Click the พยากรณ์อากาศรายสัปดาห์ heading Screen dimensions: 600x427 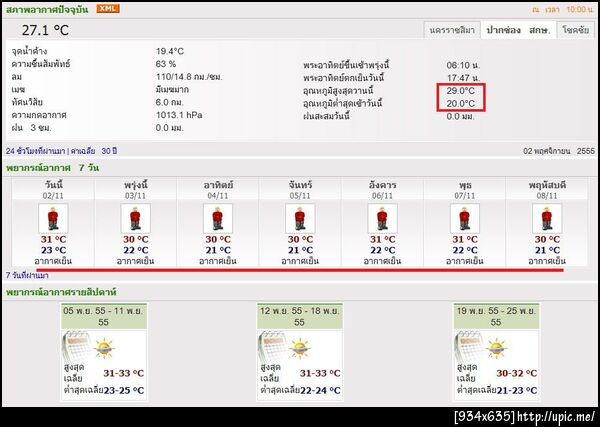pyautogui.click(x=61, y=292)
